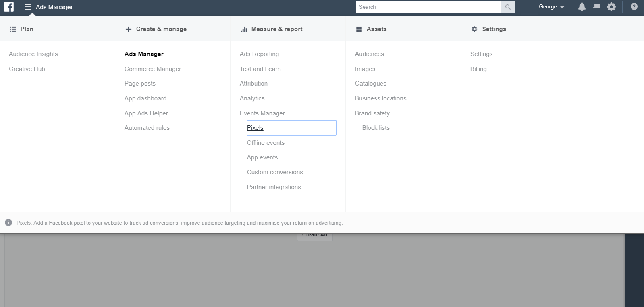Viewport: 644px width, 307px height.
Task: Open the flag pages icon
Action: 597,7
